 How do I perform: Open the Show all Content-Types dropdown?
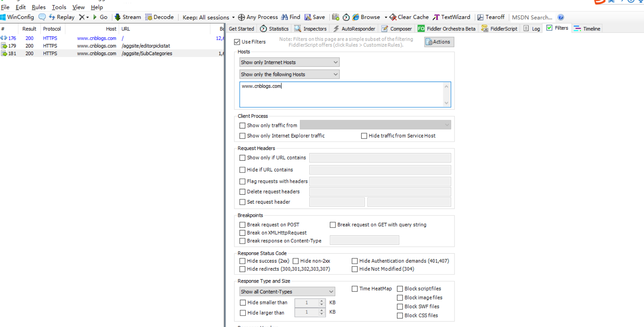click(x=287, y=292)
